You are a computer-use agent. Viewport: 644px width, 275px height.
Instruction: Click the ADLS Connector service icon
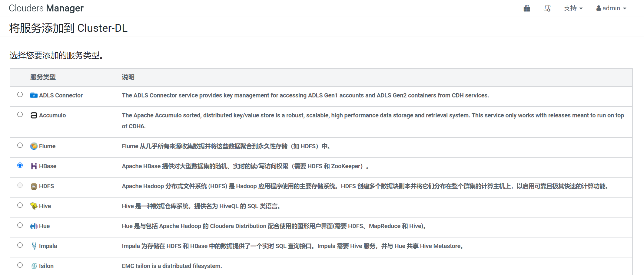coord(34,96)
